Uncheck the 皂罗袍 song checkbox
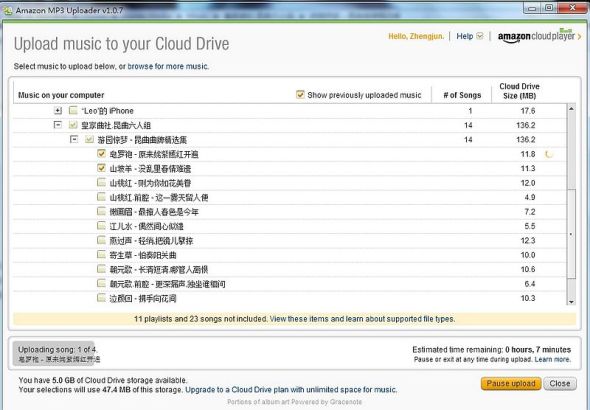Screen dimensions: 590x410 [x=101, y=153]
